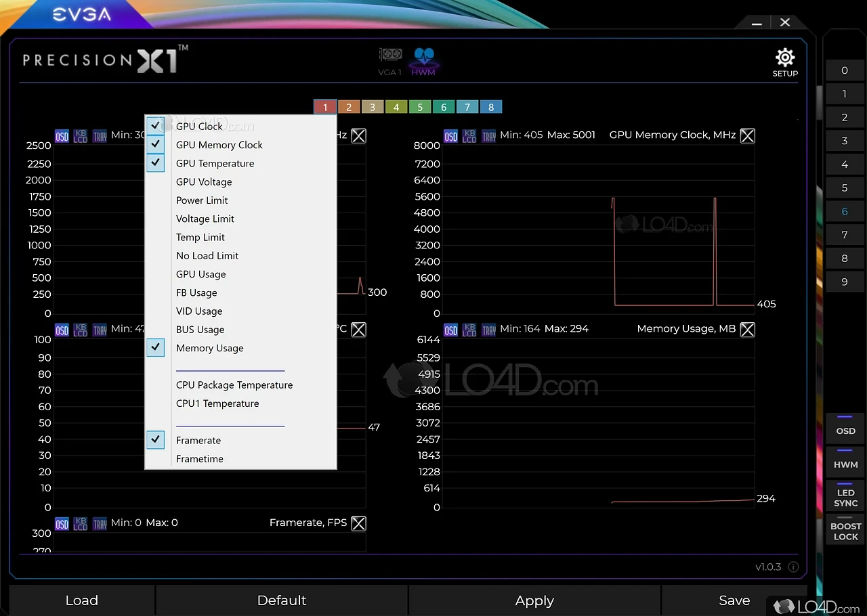Open the version info icon near v1.0.3
Viewport: 867px width, 616px height.
793,567
